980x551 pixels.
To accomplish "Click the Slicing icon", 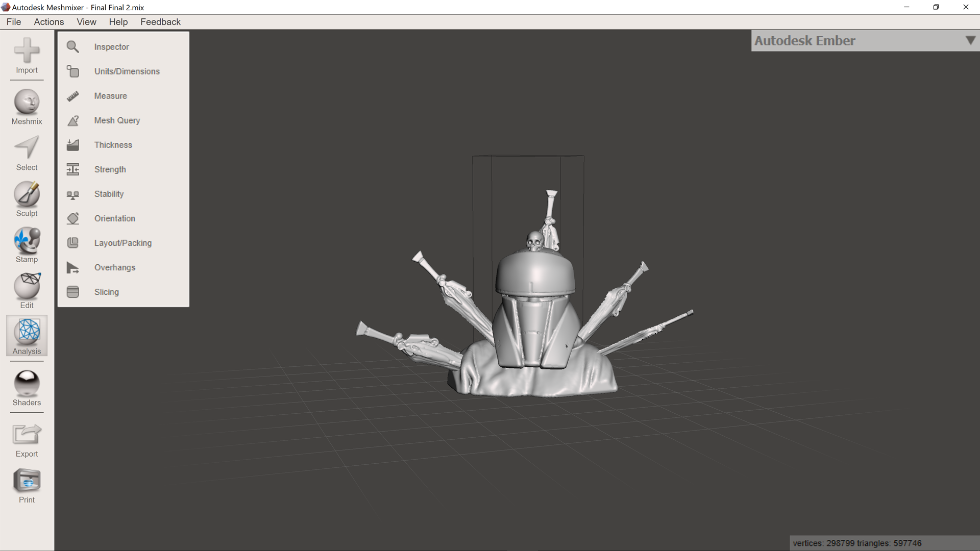I will pyautogui.click(x=73, y=292).
